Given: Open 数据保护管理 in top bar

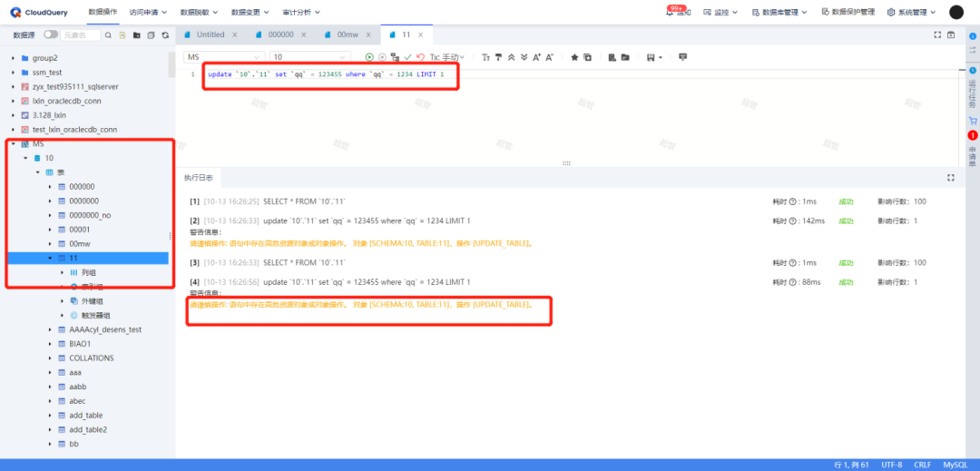Looking at the screenshot, I should pyautogui.click(x=848, y=12).
